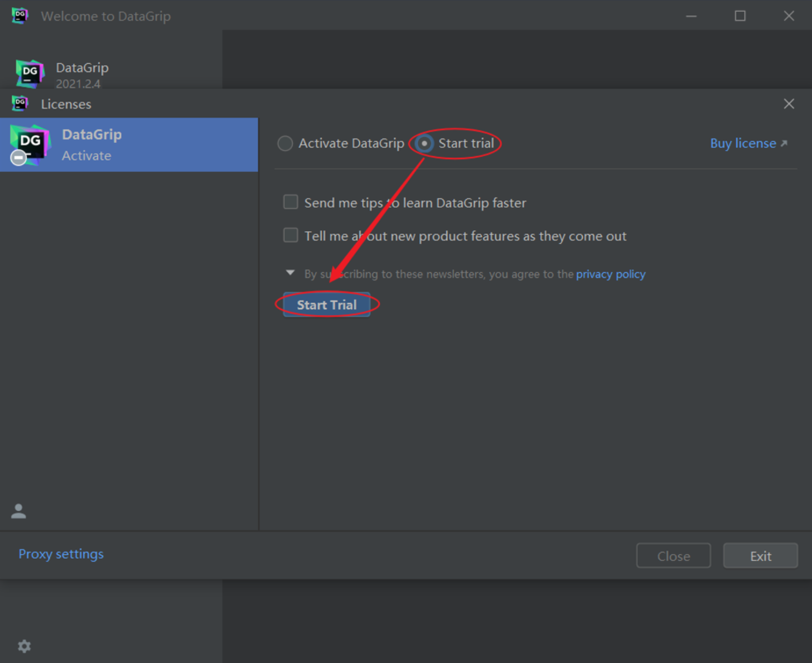Viewport: 812px width, 663px height.
Task: Open settings gear in Welcome window
Action: pos(24,646)
